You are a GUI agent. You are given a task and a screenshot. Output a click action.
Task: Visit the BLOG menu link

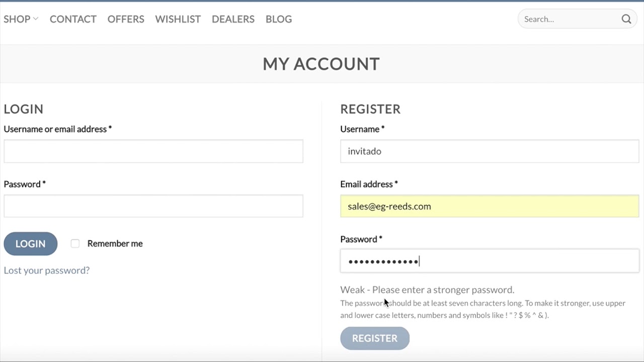(x=279, y=19)
